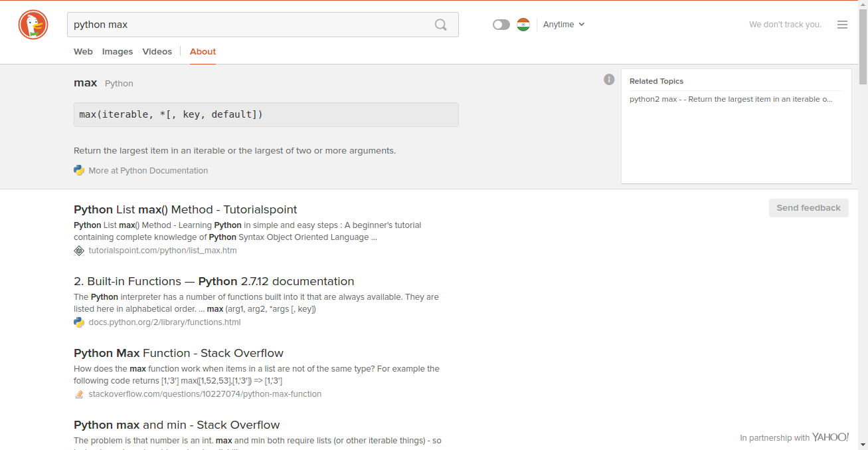The height and width of the screenshot is (450, 868).
Task: Click the tutorialspoint.com/python/list_max.htm URL
Action: pos(163,251)
